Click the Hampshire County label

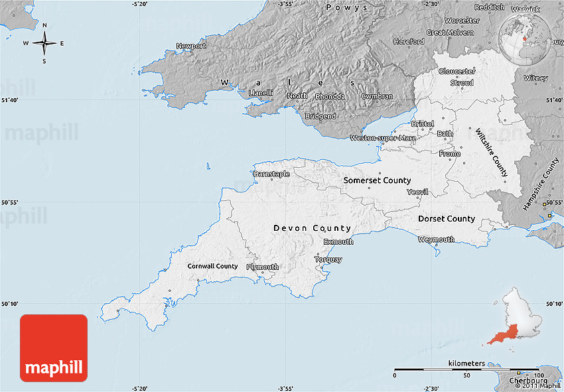tap(540, 185)
